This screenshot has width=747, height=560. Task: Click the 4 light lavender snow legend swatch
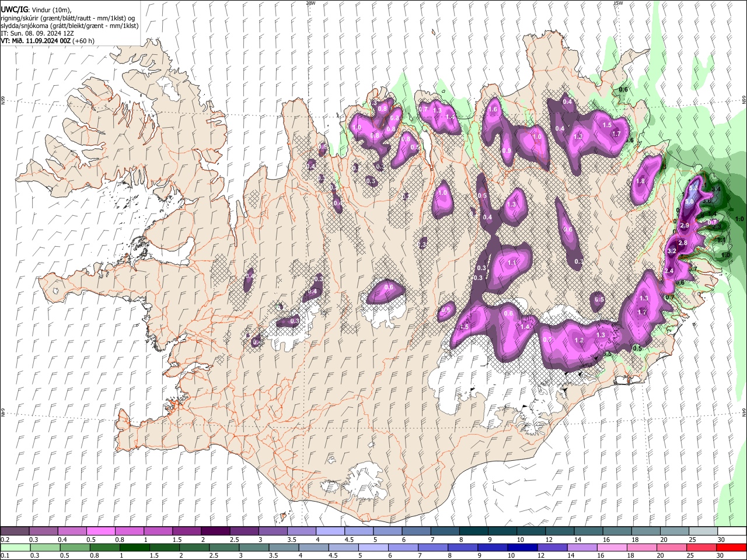pos(330,531)
